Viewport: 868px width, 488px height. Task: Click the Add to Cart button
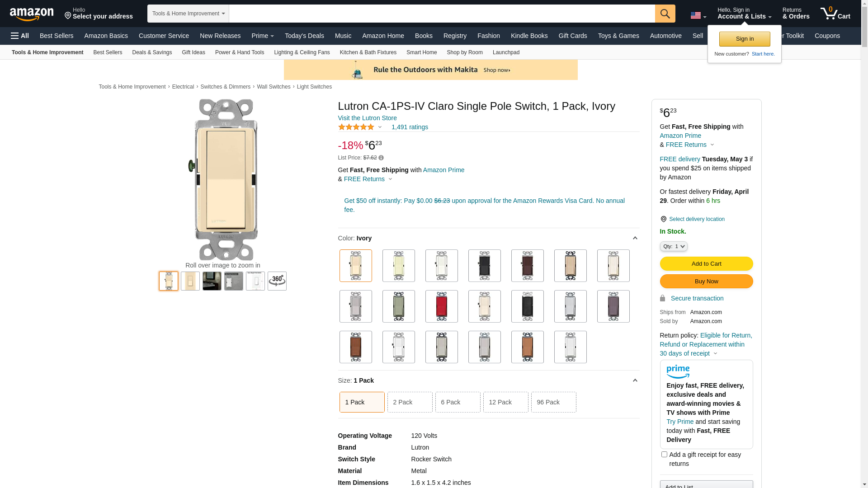click(x=706, y=264)
